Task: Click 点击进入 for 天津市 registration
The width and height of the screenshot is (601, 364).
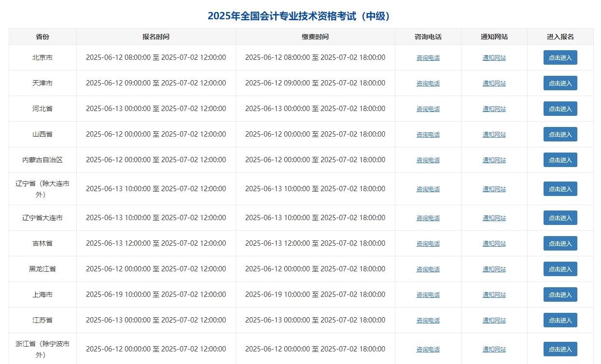Action: pos(560,83)
